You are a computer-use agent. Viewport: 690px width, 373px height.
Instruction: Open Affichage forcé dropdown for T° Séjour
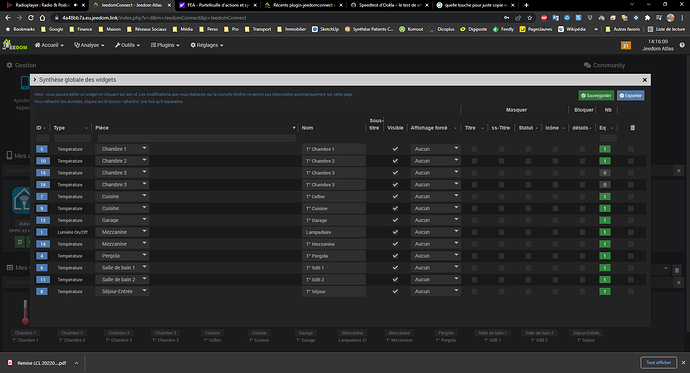coord(435,291)
